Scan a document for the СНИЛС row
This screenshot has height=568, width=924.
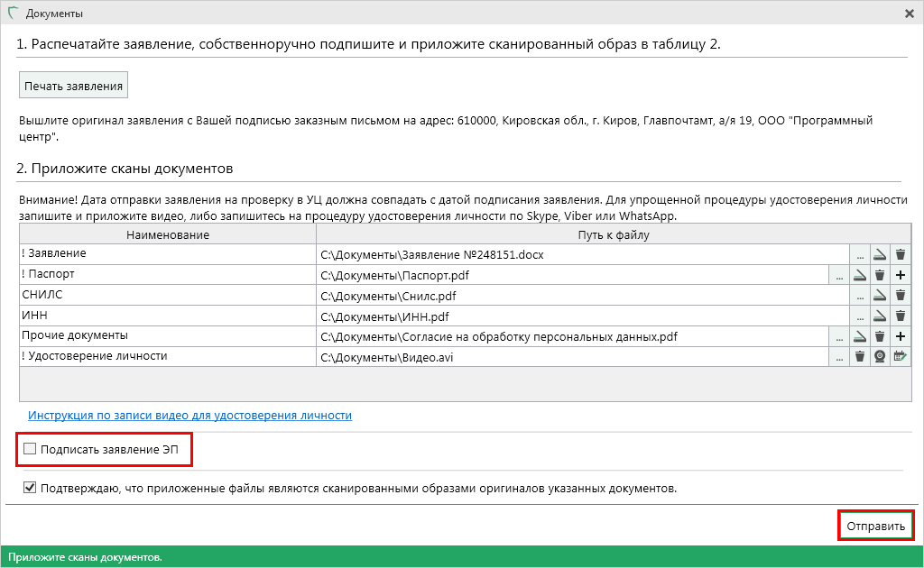(x=880, y=296)
